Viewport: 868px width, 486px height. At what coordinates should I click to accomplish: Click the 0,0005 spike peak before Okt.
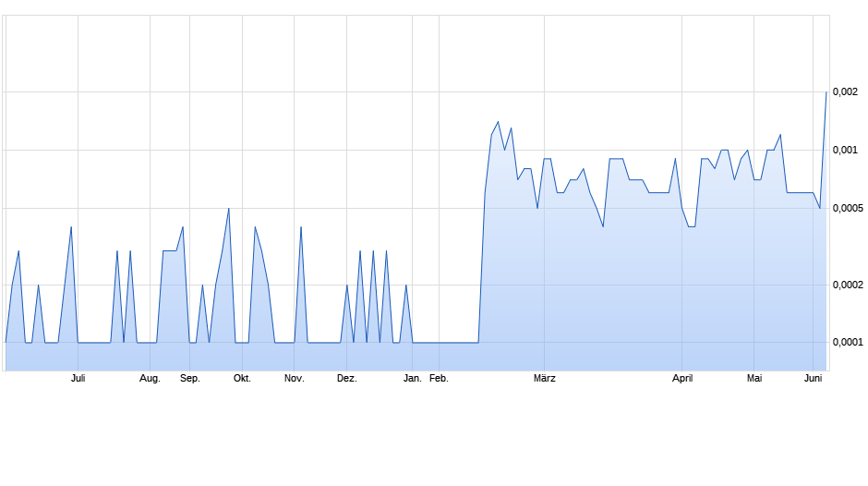pyautogui.click(x=229, y=209)
